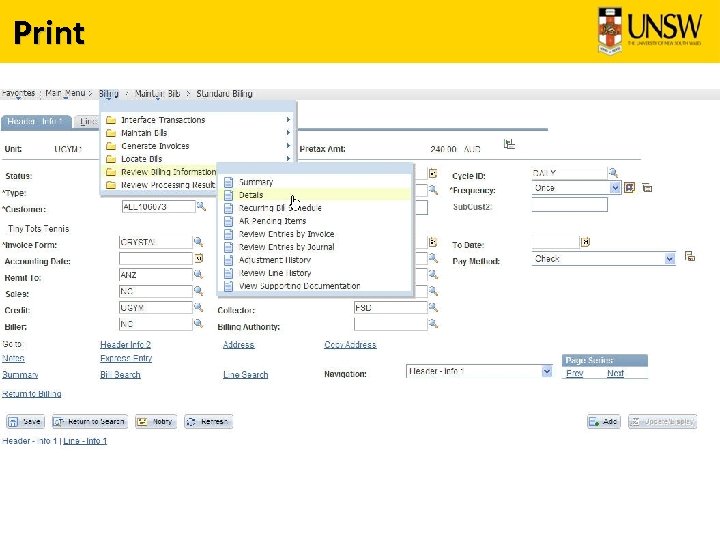Click into SubCust2 input field
Screen dimensions: 720x540
click(569, 205)
